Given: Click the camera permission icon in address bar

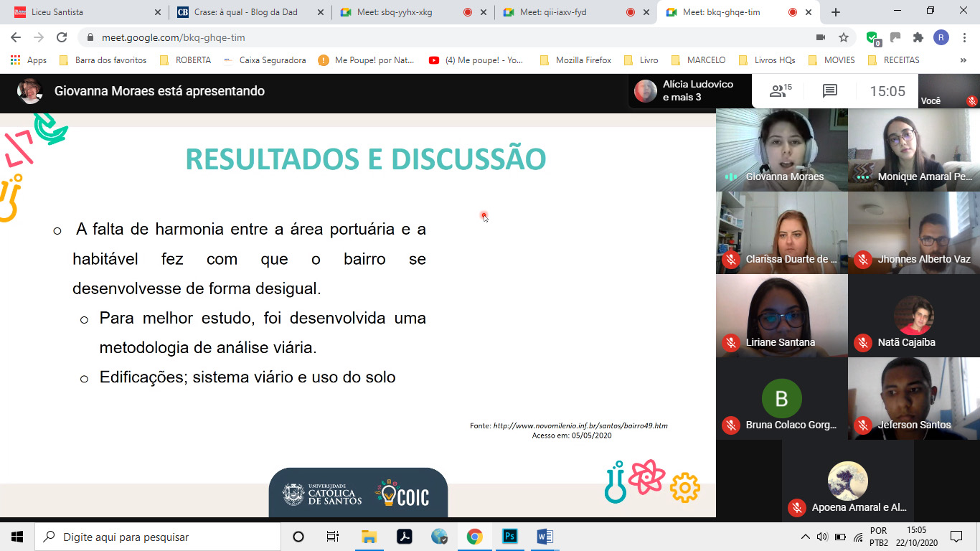Looking at the screenshot, I should [821, 37].
